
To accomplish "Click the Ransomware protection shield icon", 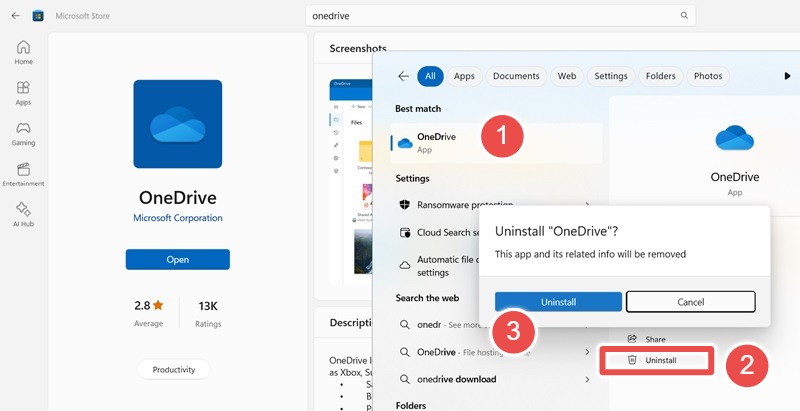I will point(405,205).
